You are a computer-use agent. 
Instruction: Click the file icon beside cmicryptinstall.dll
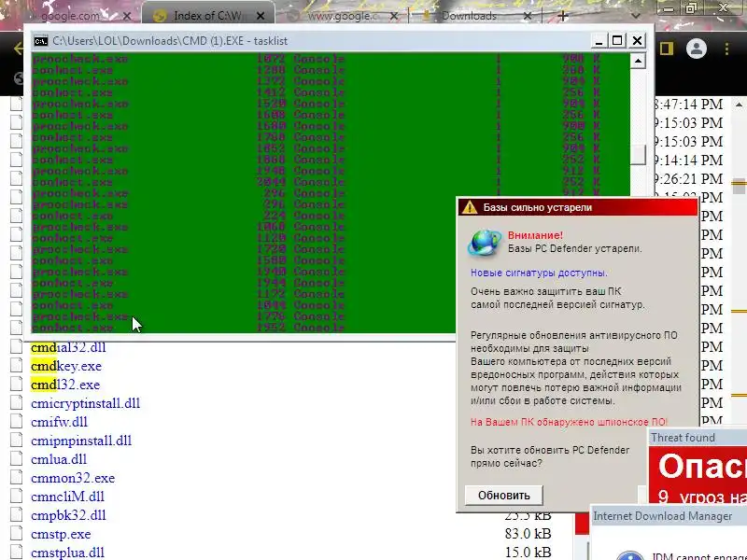coord(16,402)
